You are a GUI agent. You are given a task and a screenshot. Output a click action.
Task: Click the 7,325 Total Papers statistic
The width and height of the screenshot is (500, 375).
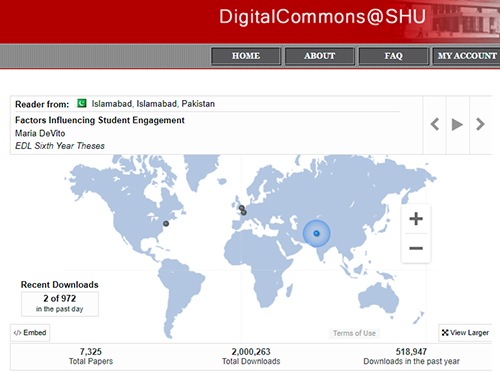tap(91, 356)
